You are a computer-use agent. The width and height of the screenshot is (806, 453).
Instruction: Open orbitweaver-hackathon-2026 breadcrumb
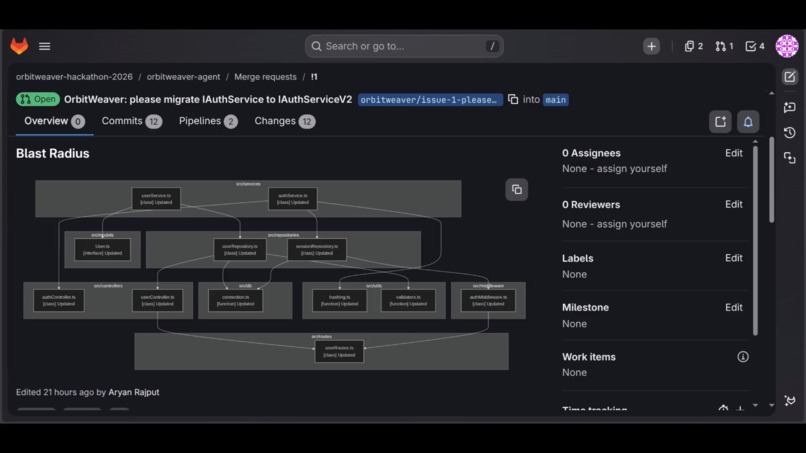[x=74, y=77]
